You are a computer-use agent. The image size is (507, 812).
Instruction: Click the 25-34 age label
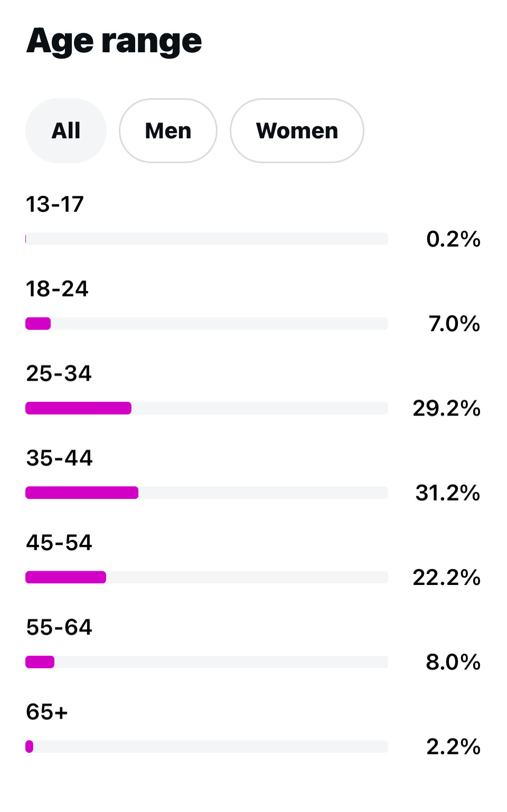pos(59,373)
